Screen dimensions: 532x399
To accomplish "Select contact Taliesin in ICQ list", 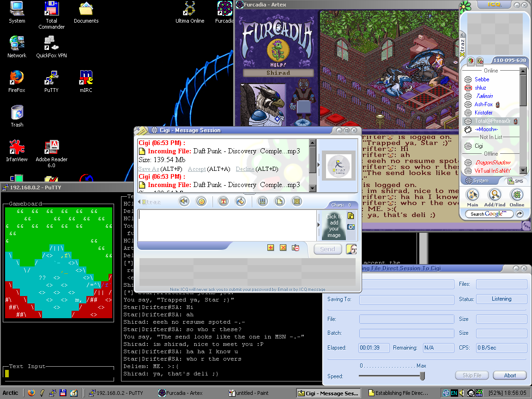I will click(484, 96).
